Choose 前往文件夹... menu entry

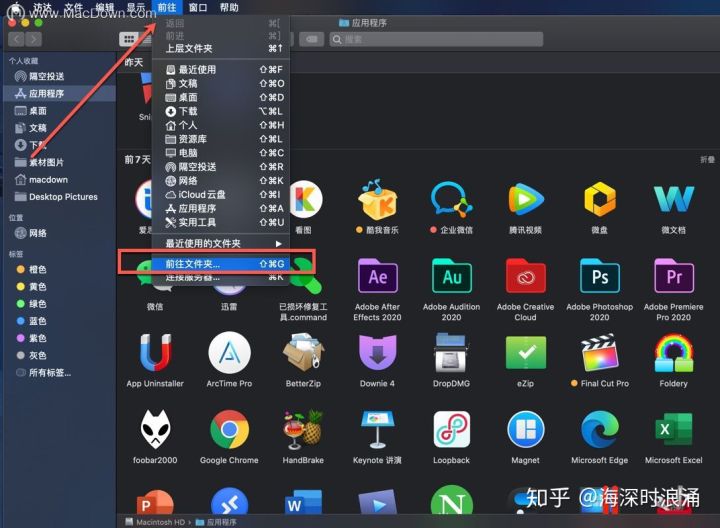click(221, 264)
